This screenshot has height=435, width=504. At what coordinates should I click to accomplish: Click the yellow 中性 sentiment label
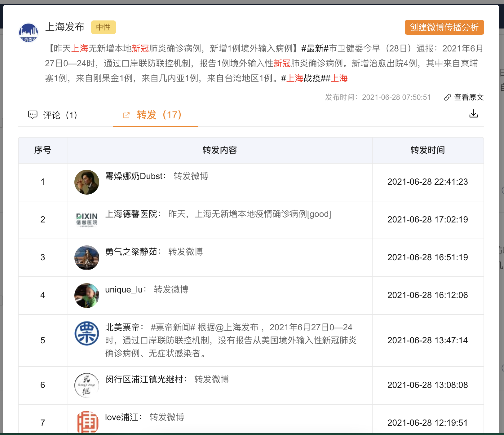tap(104, 27)
